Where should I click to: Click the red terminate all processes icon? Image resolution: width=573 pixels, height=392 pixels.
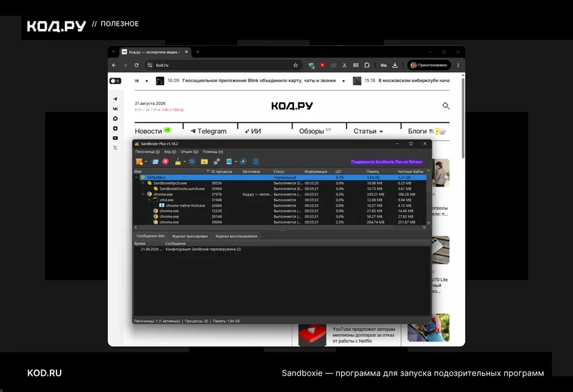[166, 162]
